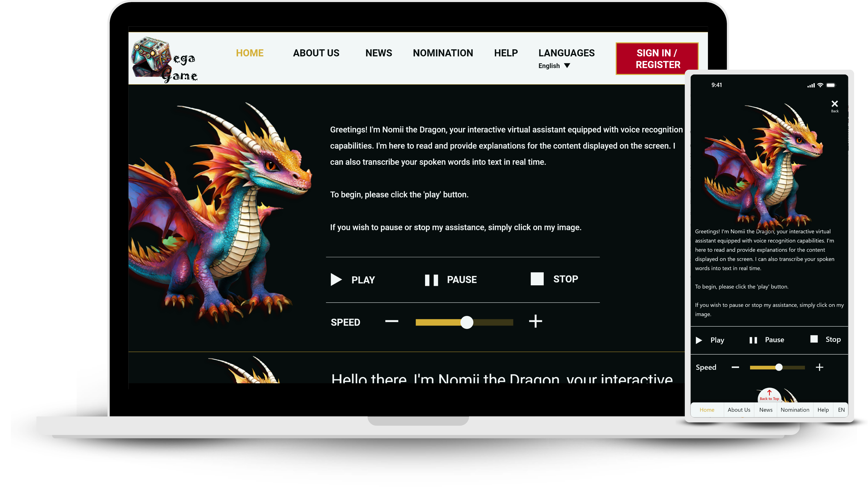The width and height of the screenshot is (868, 498).
Task: Select Help tab in phone bottom bar
Action: [x=823, y=410]
